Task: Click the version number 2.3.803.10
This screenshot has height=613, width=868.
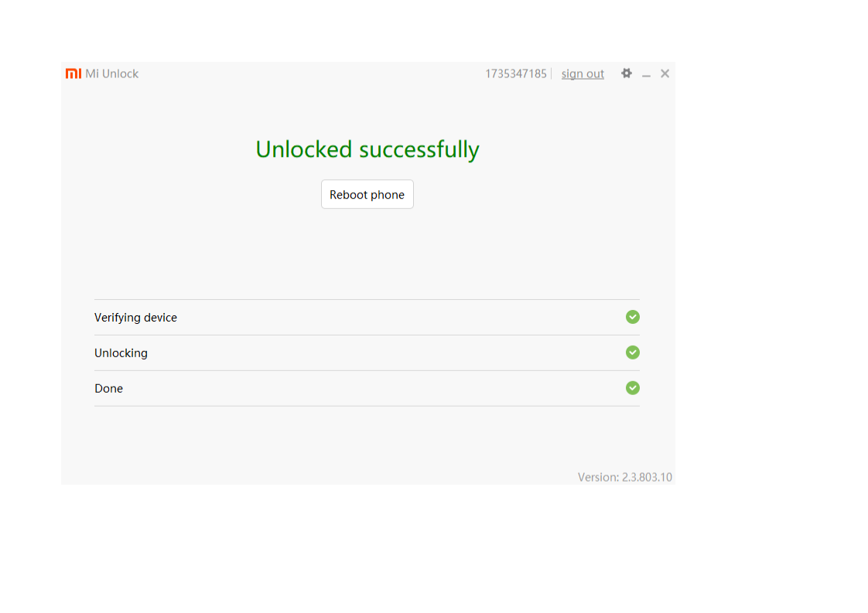Action: click(x=647, y=478)
